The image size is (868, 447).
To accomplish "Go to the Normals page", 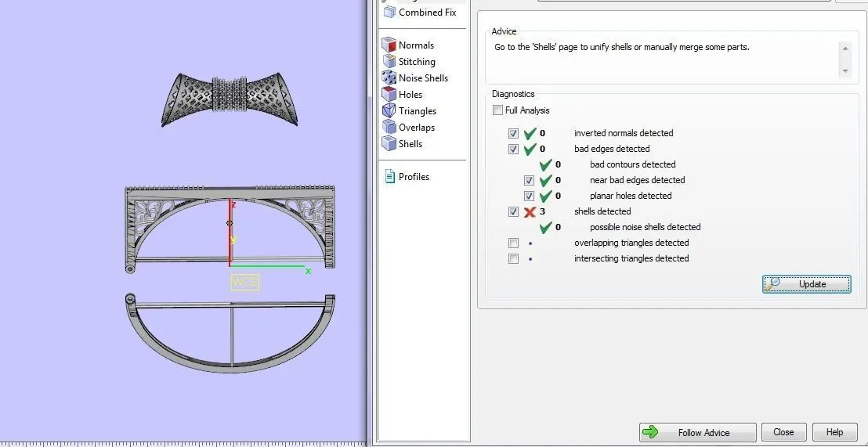I will point(416,45).
